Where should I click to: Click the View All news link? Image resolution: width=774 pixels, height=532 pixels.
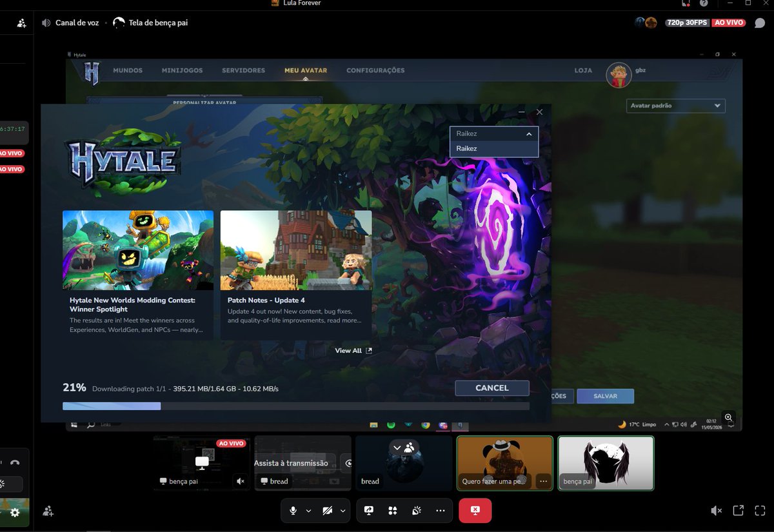coord(348,351)
